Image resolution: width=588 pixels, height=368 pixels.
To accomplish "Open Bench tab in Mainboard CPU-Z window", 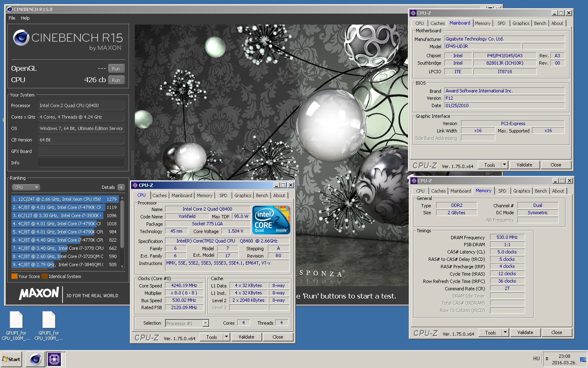I will coord(540,23).
